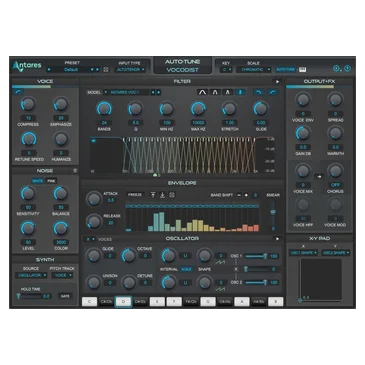Image resolution: width=365 pixels, height=365 pixels.
Task: Click the F#/Gb note key
Action: 191,302
